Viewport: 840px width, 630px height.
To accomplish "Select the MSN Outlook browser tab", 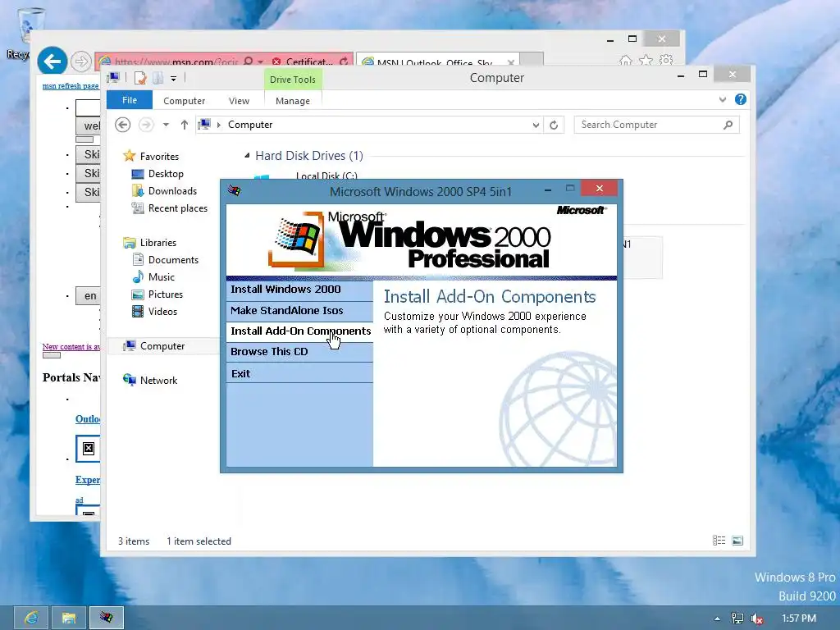I will (436, 62).
